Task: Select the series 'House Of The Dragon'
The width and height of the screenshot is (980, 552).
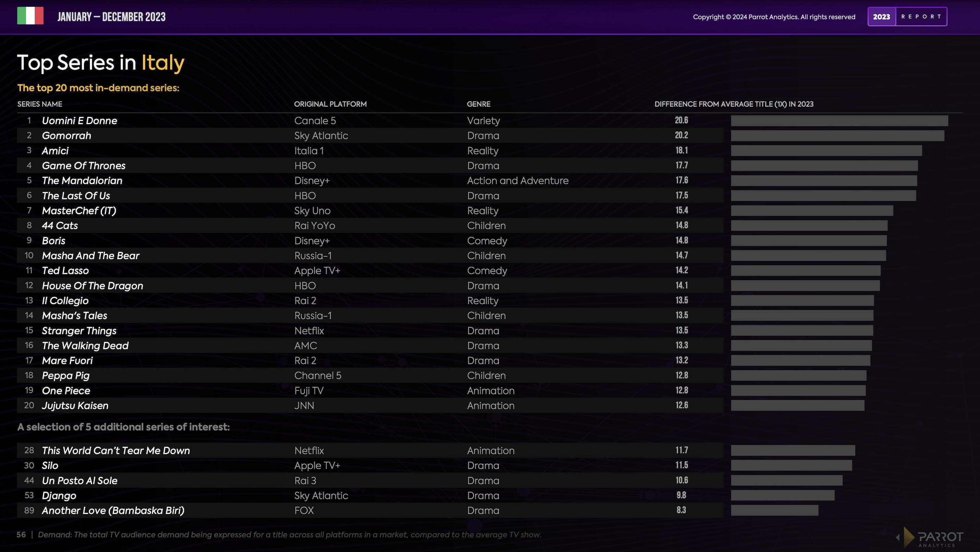Action: coord(93,286)
